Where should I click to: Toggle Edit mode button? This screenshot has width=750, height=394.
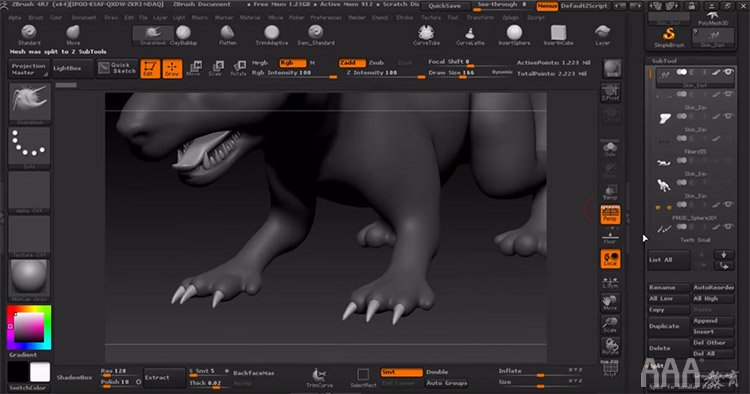(150, 69)
